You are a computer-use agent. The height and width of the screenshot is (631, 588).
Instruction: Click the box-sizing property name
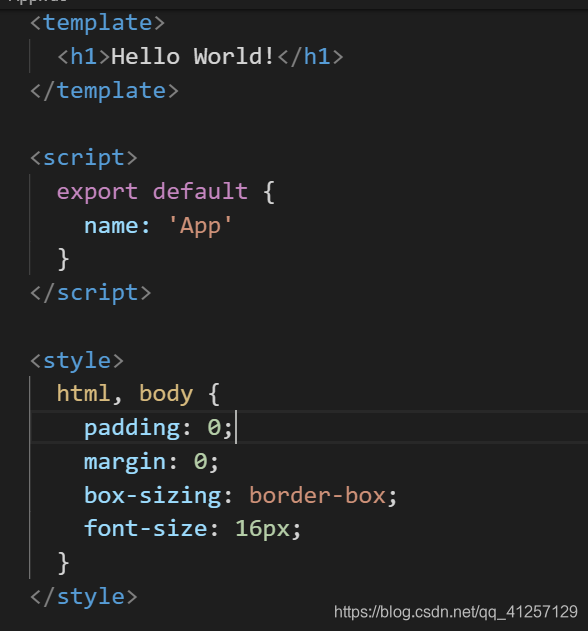tap(153, 495)
